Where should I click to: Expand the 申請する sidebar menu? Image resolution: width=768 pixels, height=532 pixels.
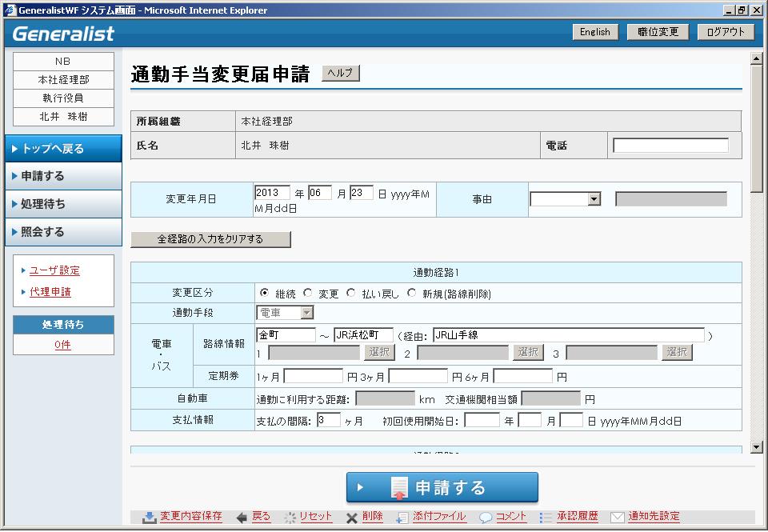tap(62, 176)
